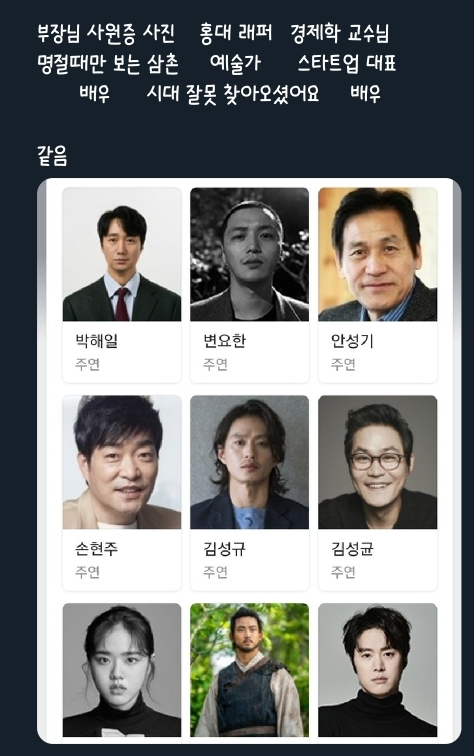Open the historical costume forest photo
Image resolution: width=474 pixels, height=756 pixels.
point(249,670)
